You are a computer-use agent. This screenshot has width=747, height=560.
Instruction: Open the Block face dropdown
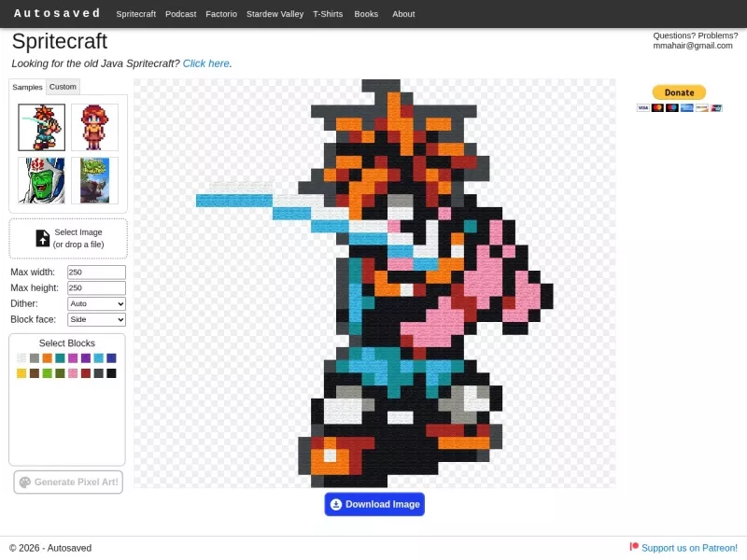[x=97, y=319]
